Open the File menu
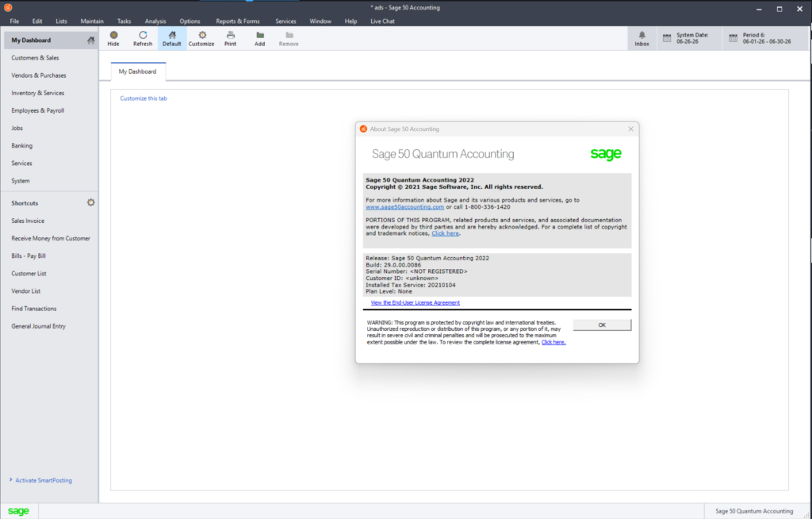Viewport: 812px width, 519px height. 14,21
